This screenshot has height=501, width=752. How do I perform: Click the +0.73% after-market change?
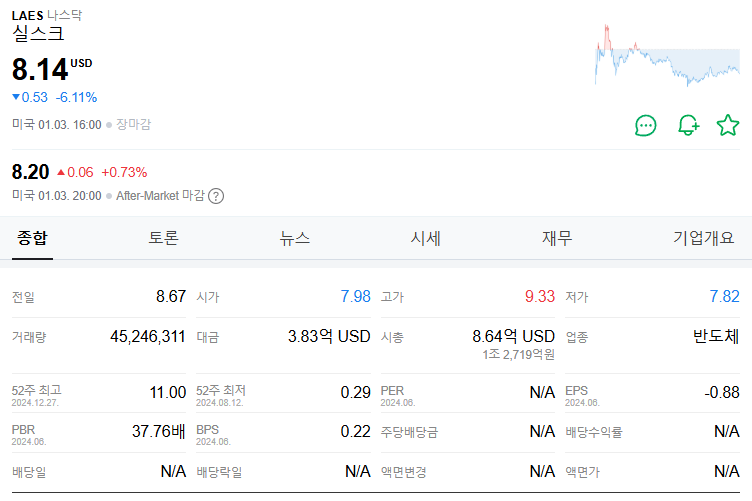[124, 172]
